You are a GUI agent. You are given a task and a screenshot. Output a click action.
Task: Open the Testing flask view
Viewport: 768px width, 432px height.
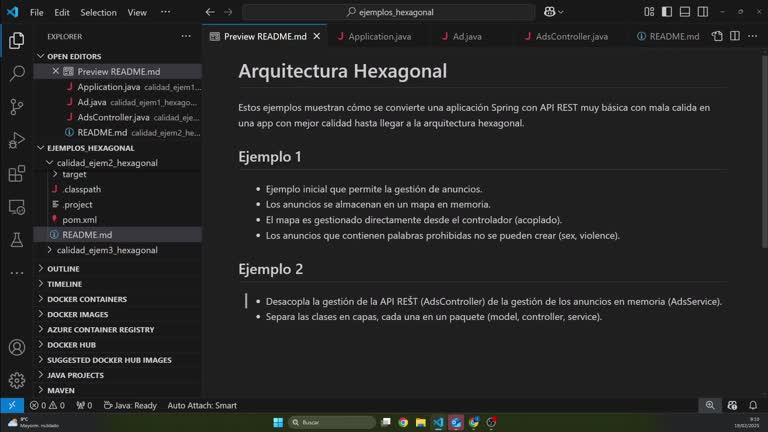pyautogui.click(x=17, y=240)
